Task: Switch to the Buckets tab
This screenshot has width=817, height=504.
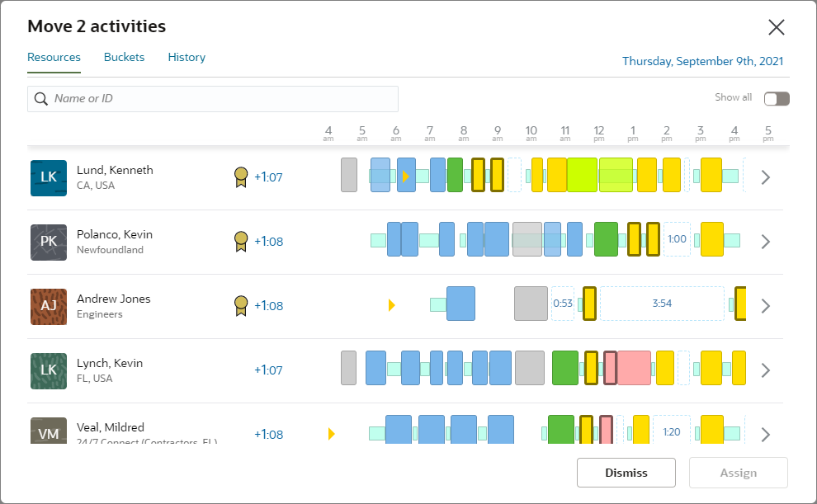Action: 124,58
